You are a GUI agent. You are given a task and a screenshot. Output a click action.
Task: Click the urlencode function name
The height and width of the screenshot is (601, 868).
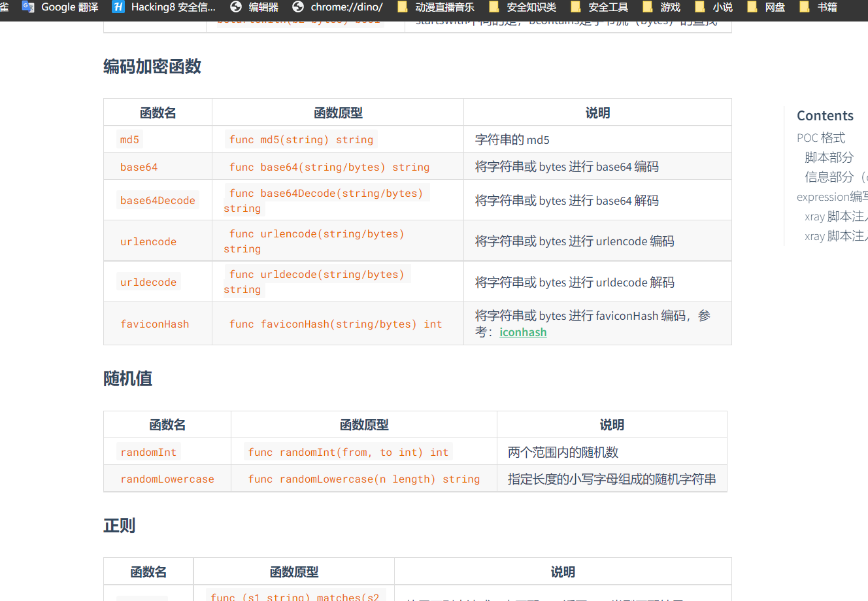click(148, 241)
